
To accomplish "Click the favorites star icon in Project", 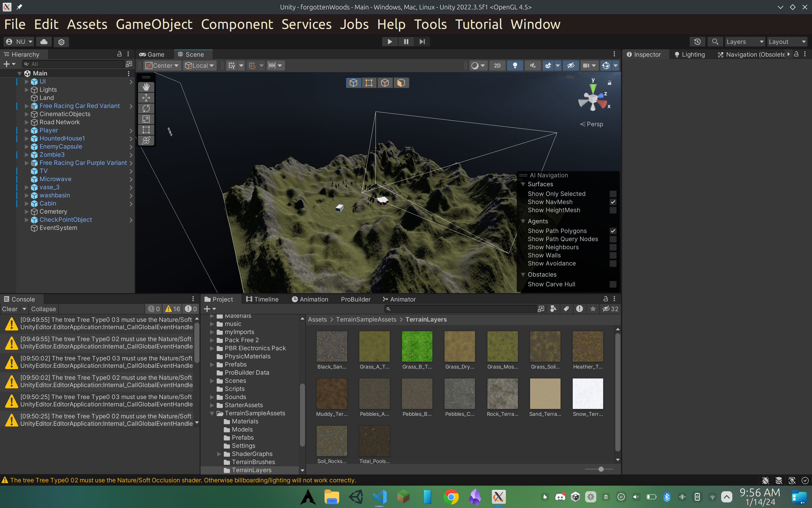I will coord(593,309).
